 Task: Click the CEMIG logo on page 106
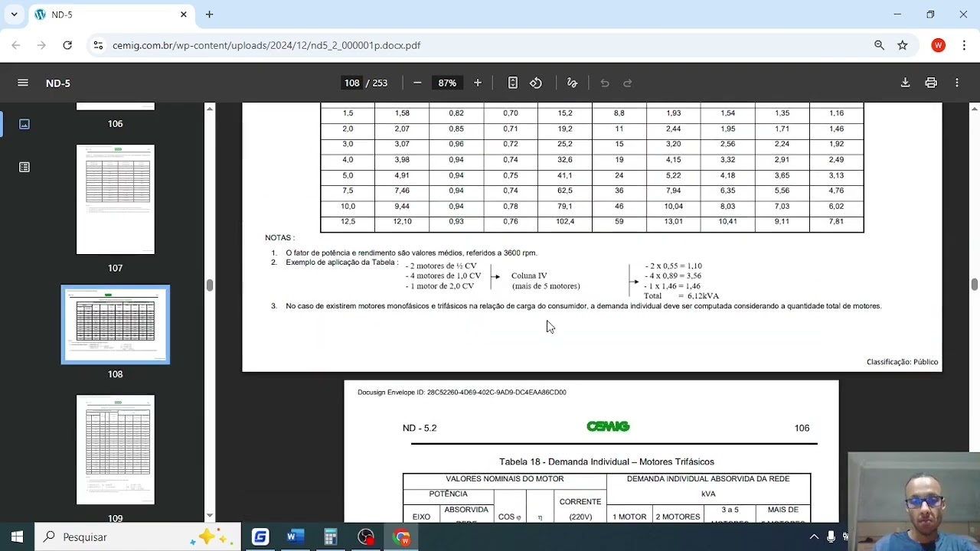[x=609, y=427]
